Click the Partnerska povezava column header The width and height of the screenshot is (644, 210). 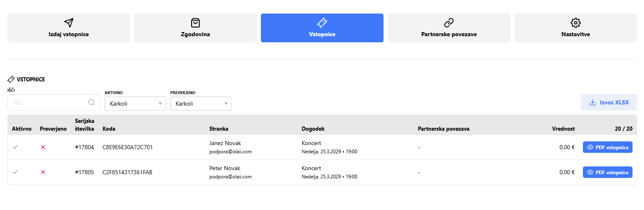[443, 129]
